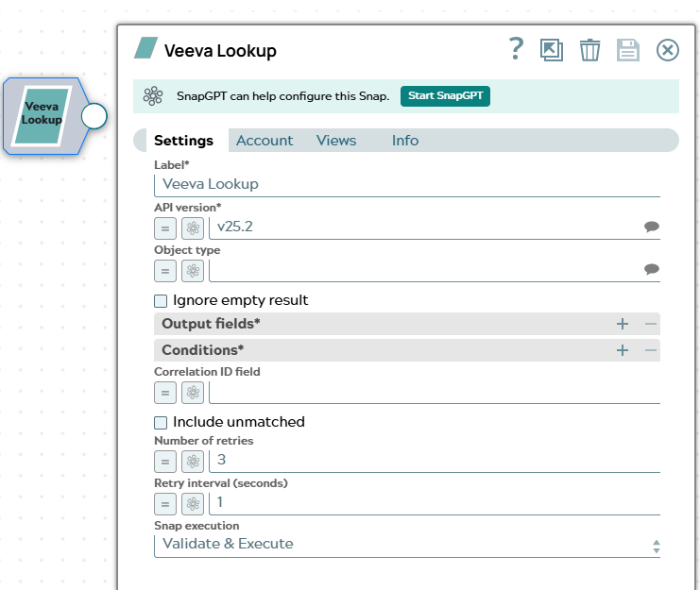Remove a row from Output fields

(651, 324)
